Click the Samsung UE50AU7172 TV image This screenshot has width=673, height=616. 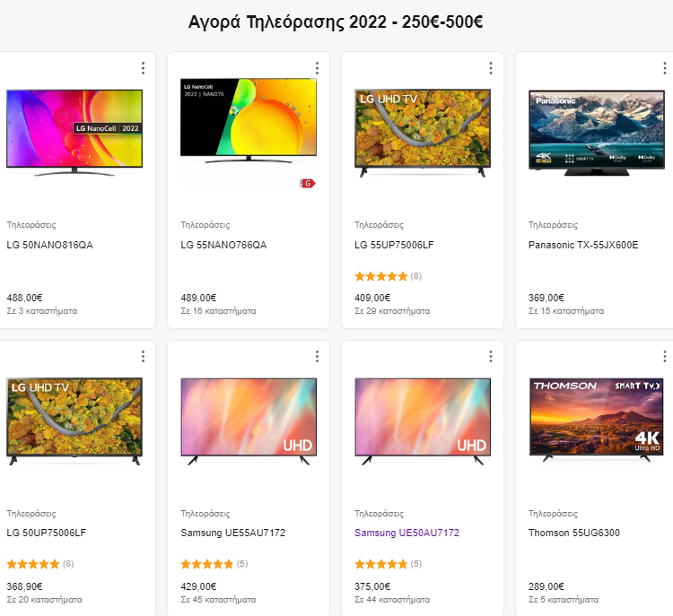pos(423,421)
